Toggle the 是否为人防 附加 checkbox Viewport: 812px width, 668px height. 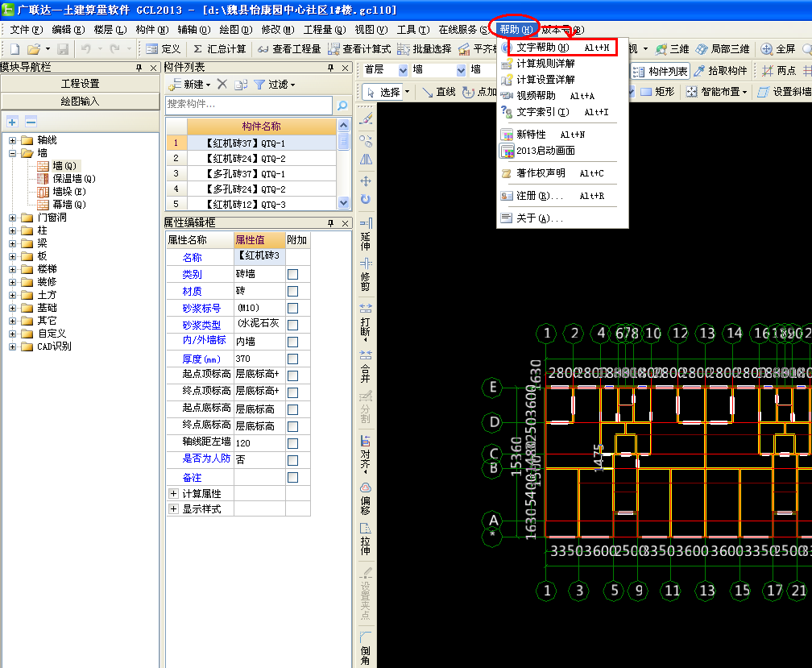[292, 460]
